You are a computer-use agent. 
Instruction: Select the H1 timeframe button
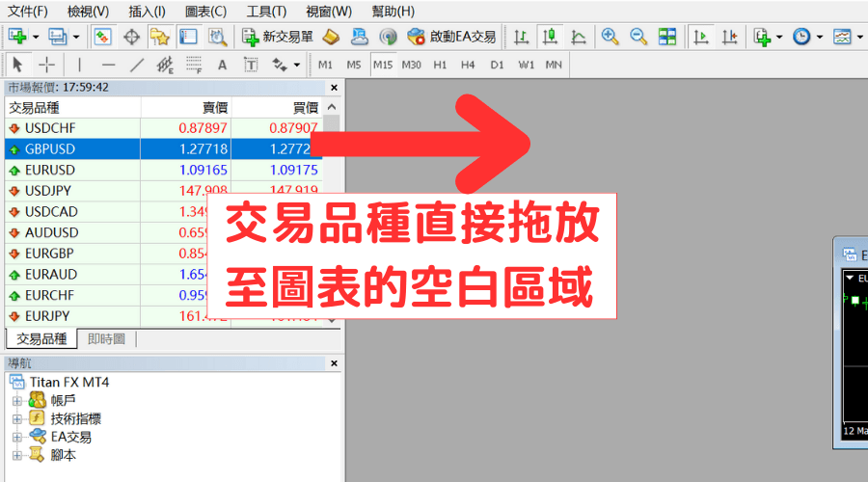(440, 66)
